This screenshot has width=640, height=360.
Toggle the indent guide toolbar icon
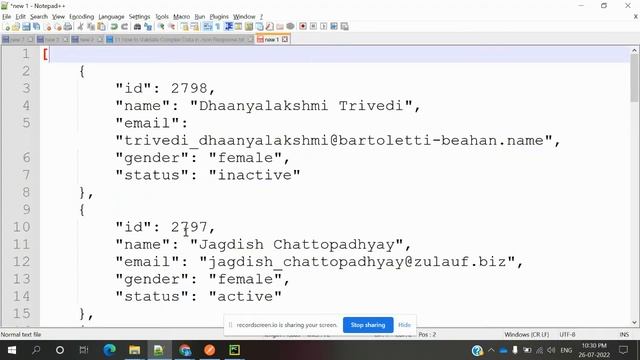[x=229, y=27]
